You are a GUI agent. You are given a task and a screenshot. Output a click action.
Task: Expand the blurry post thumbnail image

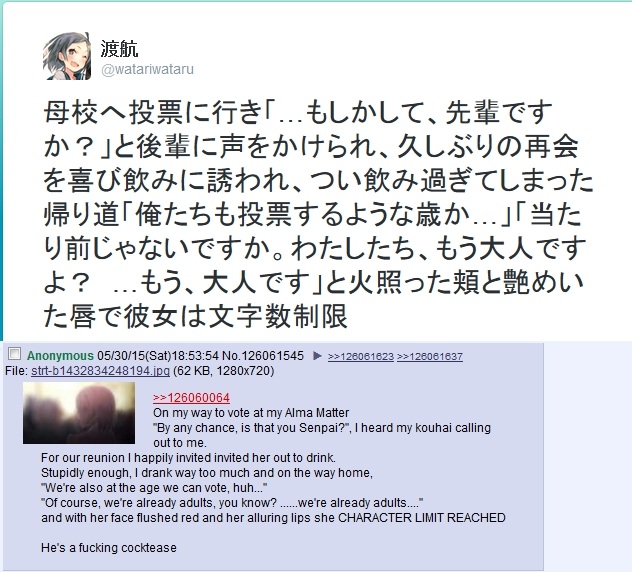point(79,413)
